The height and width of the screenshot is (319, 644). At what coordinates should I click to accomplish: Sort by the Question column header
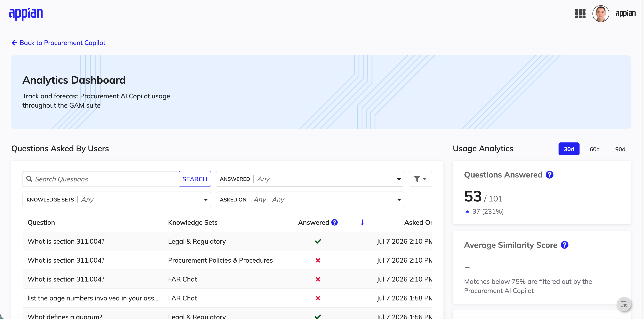coord(41,222)
